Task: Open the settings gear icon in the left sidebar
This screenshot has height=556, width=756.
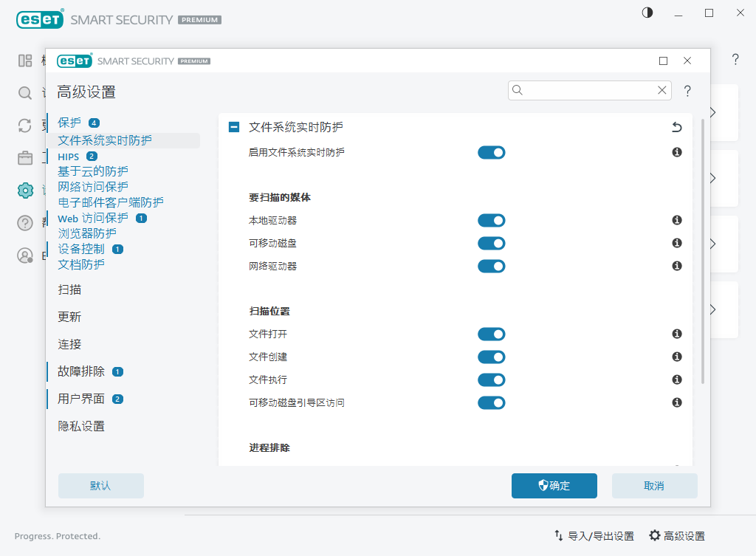Action: pos(24,190)
